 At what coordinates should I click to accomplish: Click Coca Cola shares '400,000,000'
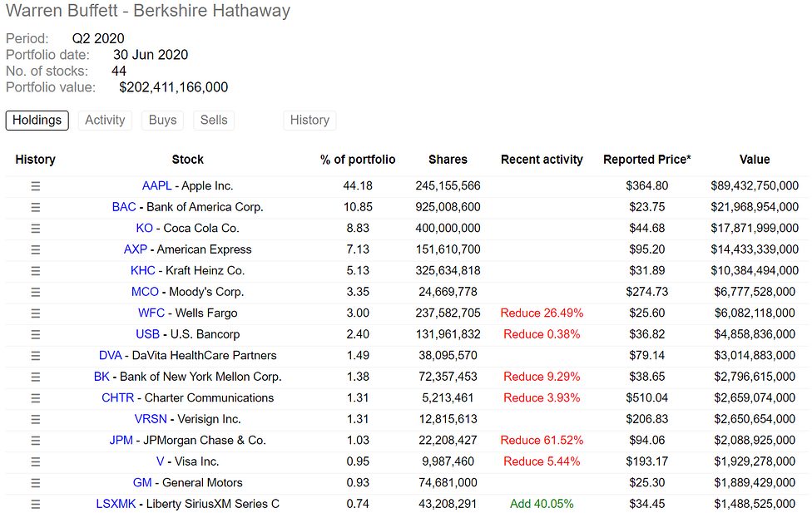[x=448, y=229]
